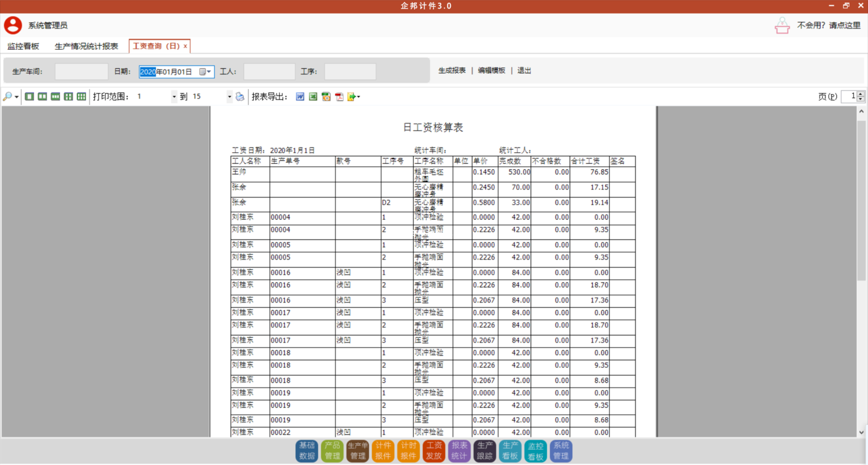The width and height of the screenshot is (868, 465).
Task: Click 编辑模板 link
Action: coord(491,71)
